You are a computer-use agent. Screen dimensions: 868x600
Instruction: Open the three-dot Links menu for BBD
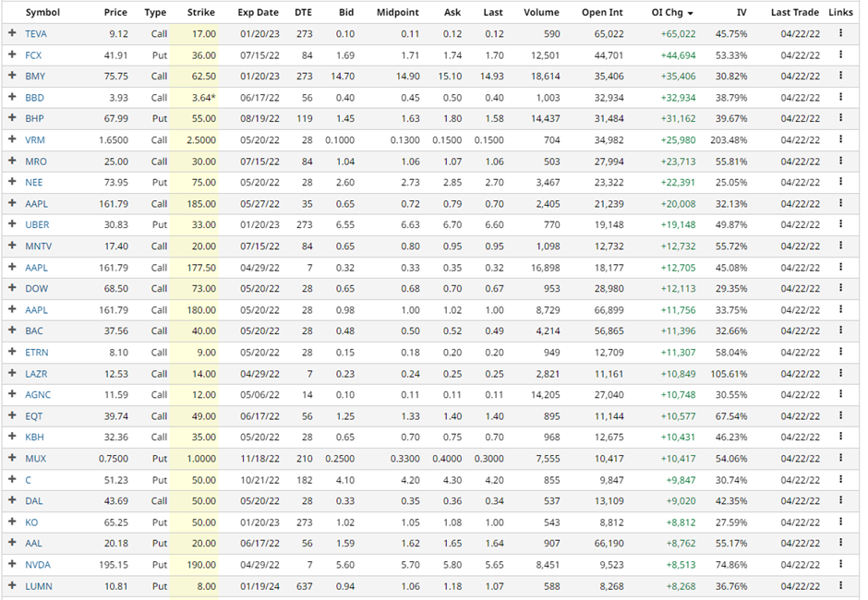coord(840,97)
